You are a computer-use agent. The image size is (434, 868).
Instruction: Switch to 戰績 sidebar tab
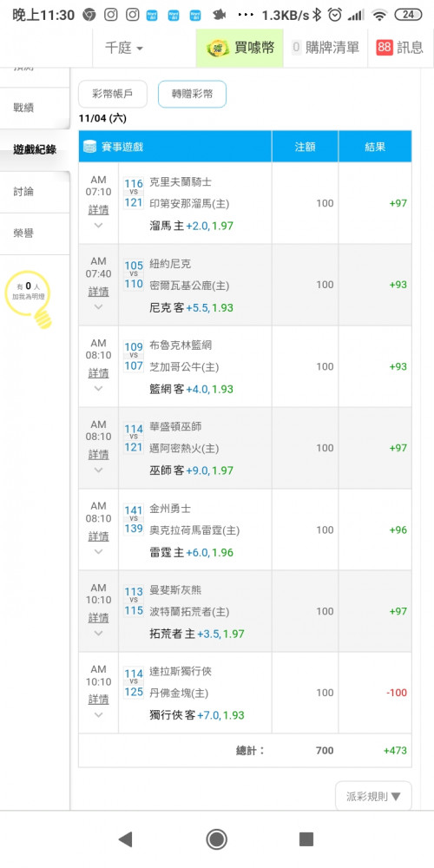[x=23, y=108]
